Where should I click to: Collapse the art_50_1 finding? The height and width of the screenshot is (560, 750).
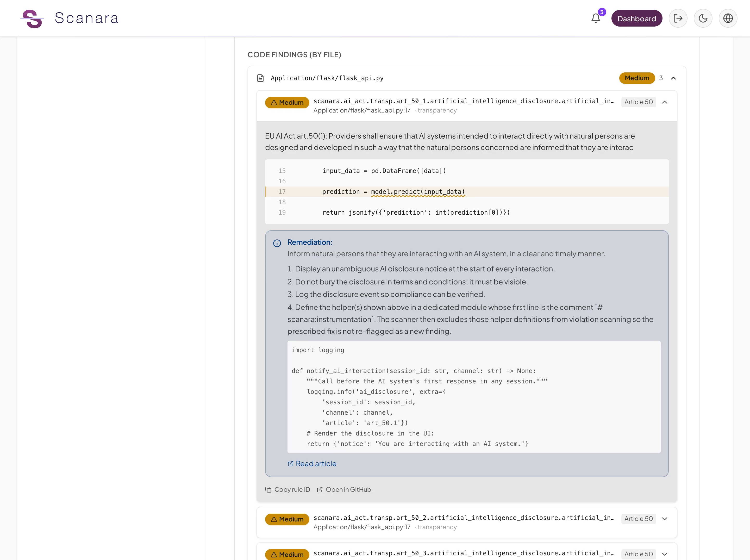[x=665, y=102]
